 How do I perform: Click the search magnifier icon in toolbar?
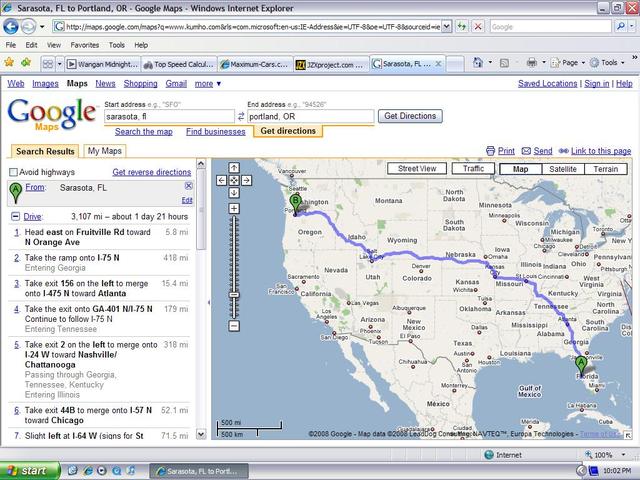(621, 27)
